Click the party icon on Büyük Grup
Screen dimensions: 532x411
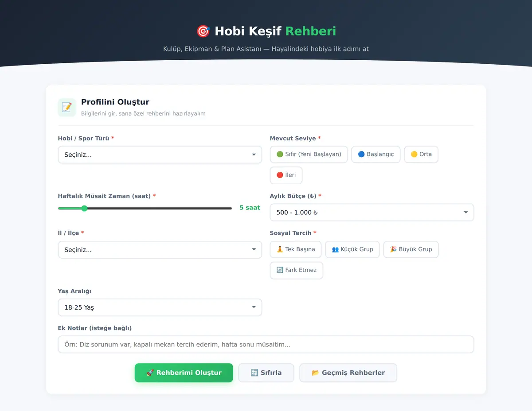pyautogui.click(x=393, y=249)
